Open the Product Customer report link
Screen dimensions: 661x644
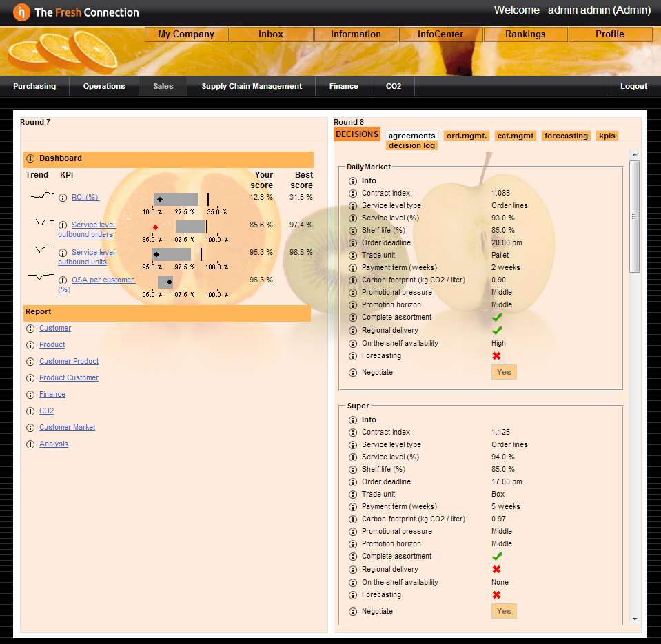(69, 378)
